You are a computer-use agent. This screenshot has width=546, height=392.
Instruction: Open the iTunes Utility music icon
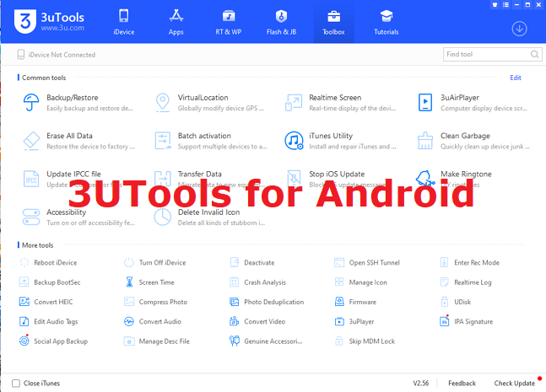[294, 141]
